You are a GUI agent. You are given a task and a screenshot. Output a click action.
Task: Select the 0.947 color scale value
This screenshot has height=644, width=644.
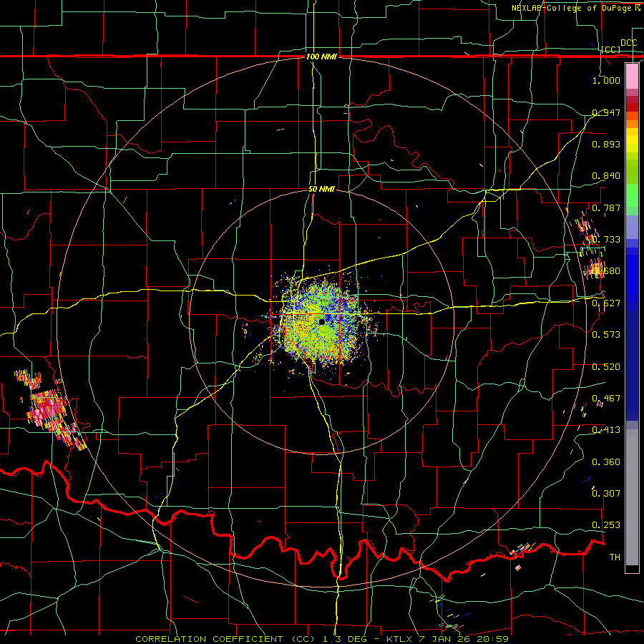pyautogui.click(x=606, y=112)
